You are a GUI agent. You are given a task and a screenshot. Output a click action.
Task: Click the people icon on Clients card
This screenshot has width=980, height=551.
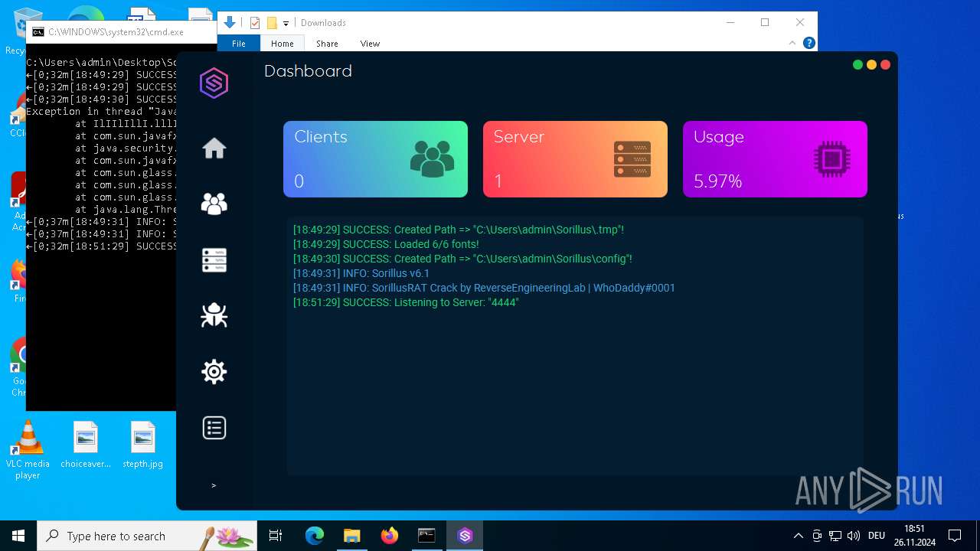click(432, 159)
